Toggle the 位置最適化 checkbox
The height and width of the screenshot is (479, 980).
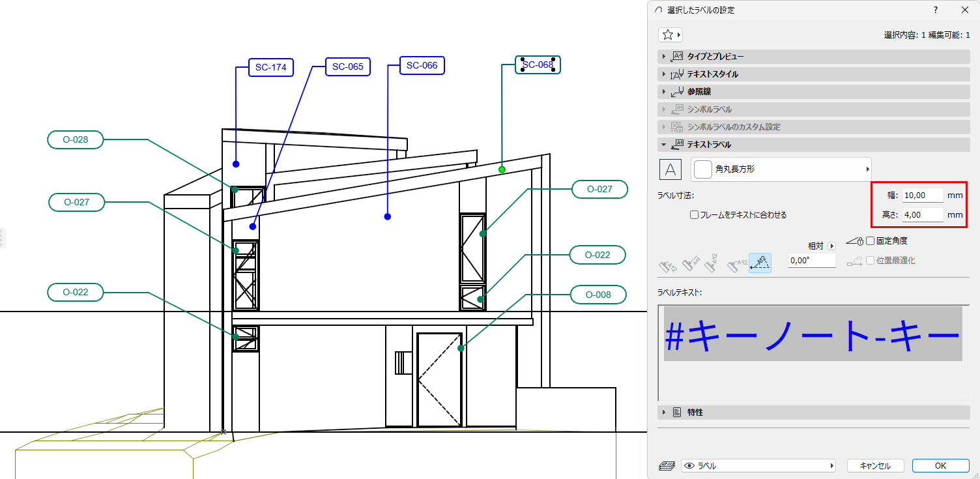click(x=871, y=260)
